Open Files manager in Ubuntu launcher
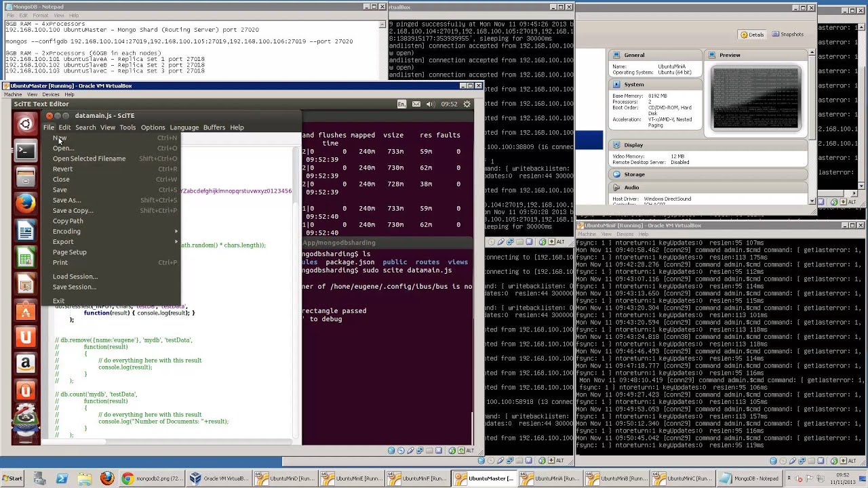 click(x=26, y=177)
